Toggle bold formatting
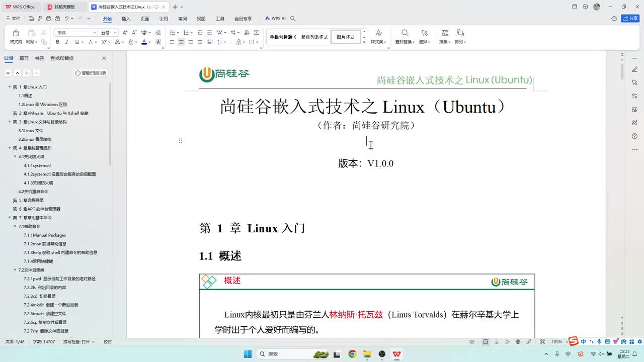Image resolution: width=644 pixels, height=362 pixels. [x=57, y=42]
